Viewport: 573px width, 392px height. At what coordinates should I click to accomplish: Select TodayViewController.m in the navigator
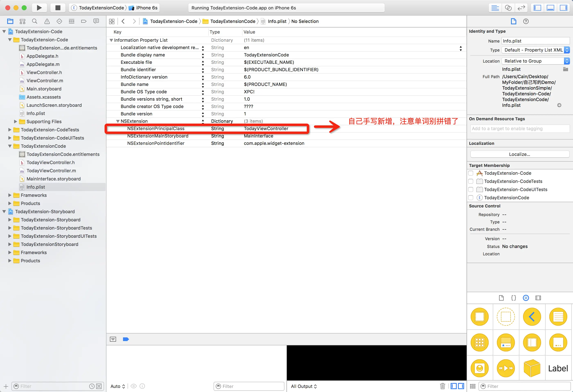pos(51,171)
